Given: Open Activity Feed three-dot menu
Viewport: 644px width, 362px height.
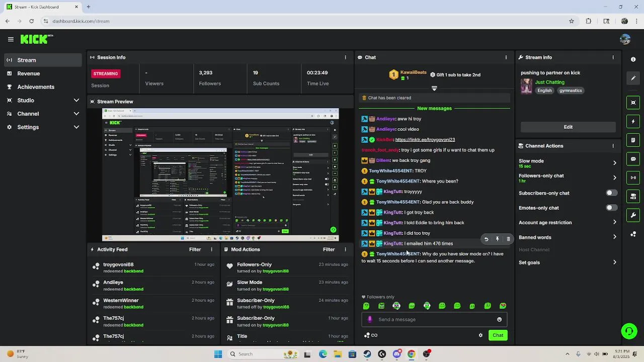Looking at the screenshot, I should [x=211, y=249].
